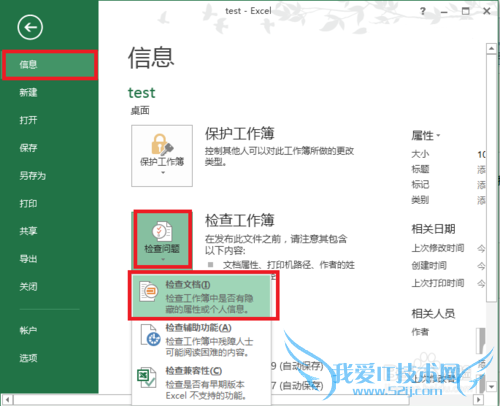500x406 pixels.
Task: Click the 创建时间 label
Action: pos(429,266)
